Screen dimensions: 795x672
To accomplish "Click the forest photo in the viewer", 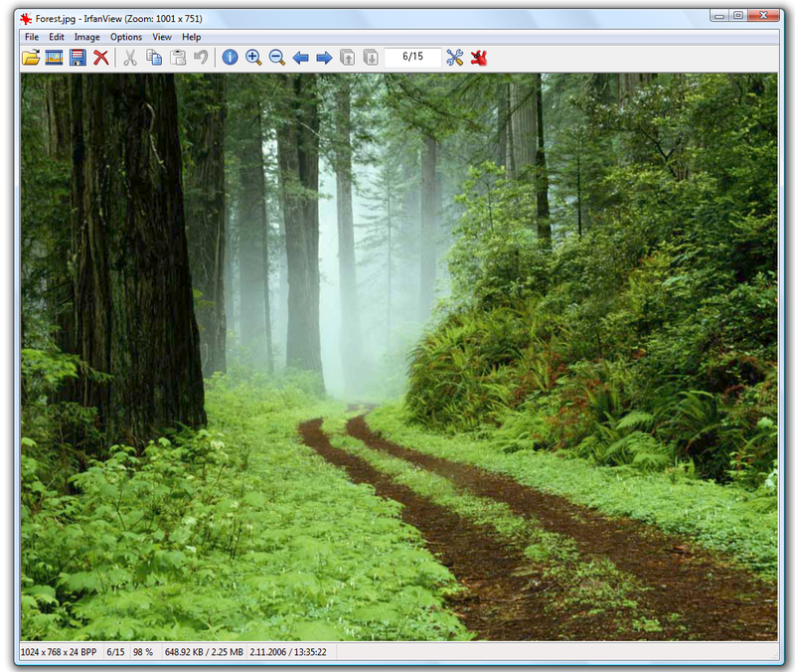I will tap(399, 357).
